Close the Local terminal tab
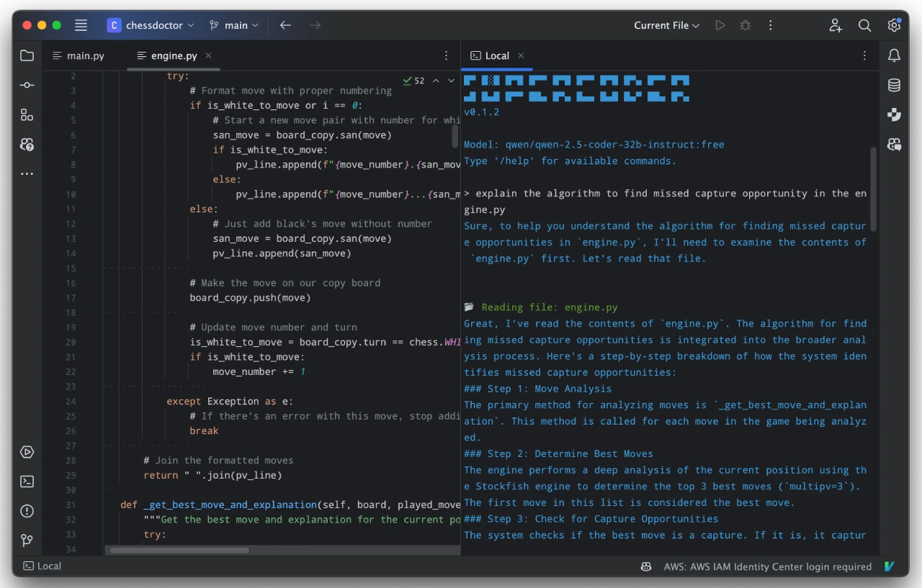922x588 pixels. (521, 55)
